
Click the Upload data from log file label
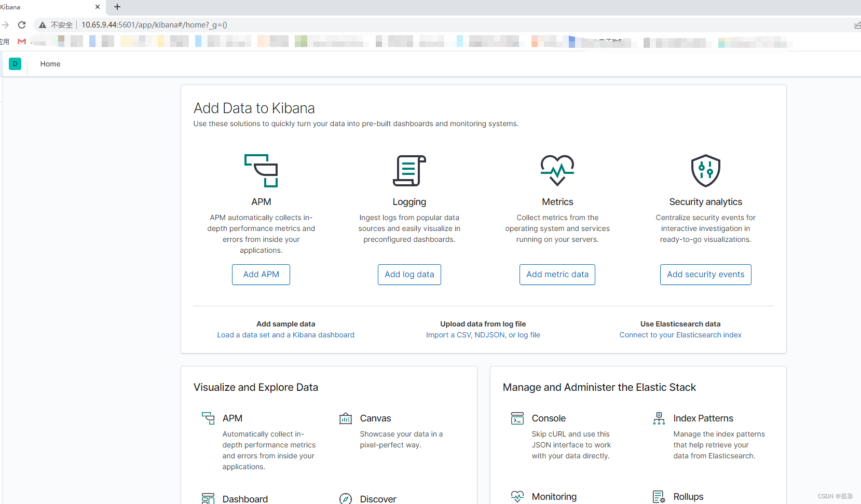pyautogui.click(x=483, y=324)
